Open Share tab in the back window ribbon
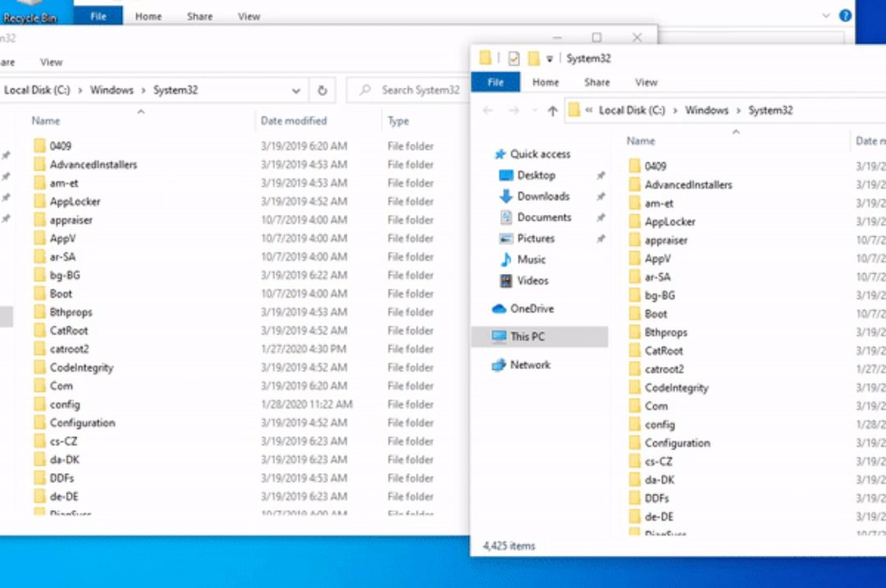 199,17
